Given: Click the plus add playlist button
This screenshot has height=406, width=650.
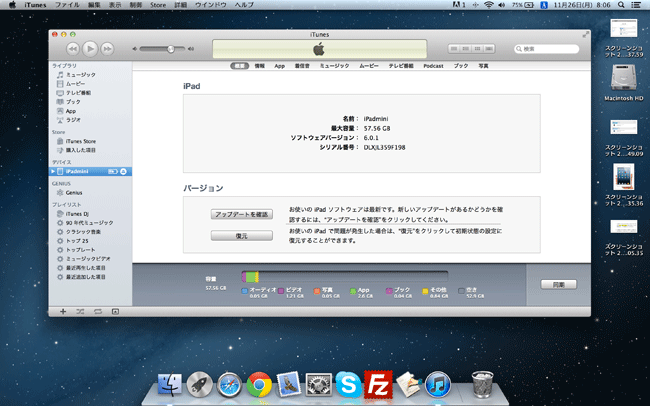Looking at the screenshot, I should point(63,311).
